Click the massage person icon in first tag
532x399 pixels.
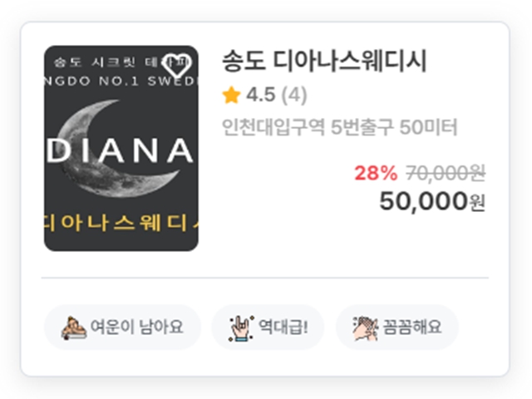[x=74, y=328]
